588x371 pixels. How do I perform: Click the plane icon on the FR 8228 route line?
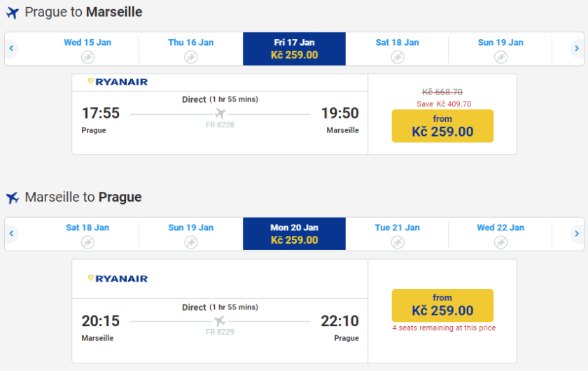pos(220,113)
